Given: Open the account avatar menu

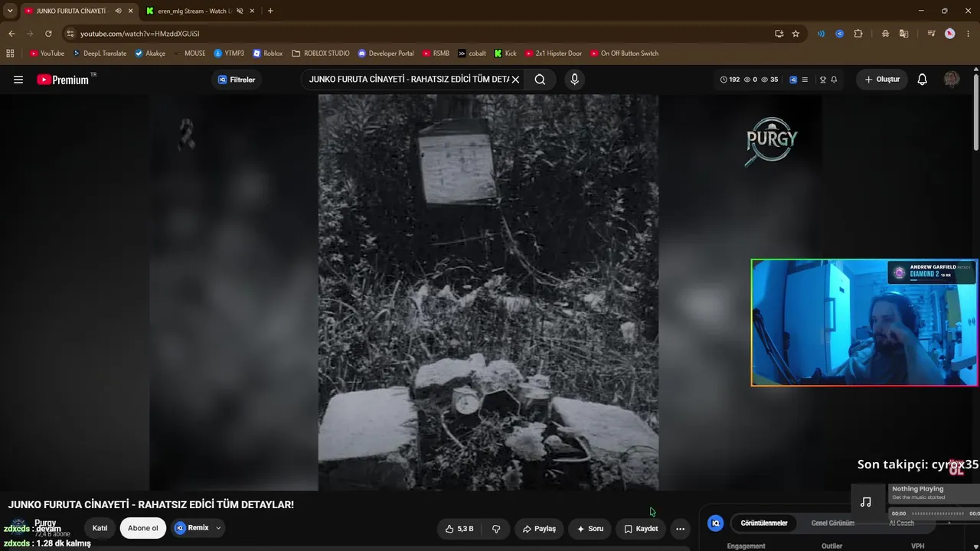Looking at the screenshot, I should [x=952, y=80].
